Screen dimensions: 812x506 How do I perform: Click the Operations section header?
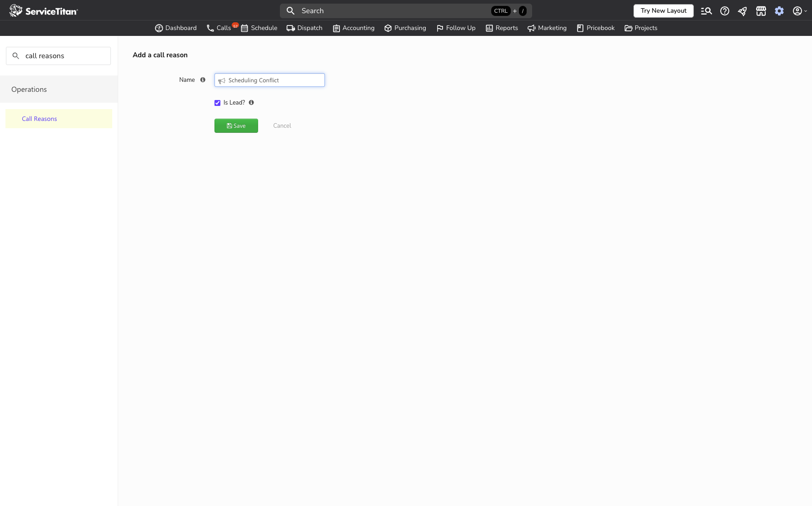[59, 89]
